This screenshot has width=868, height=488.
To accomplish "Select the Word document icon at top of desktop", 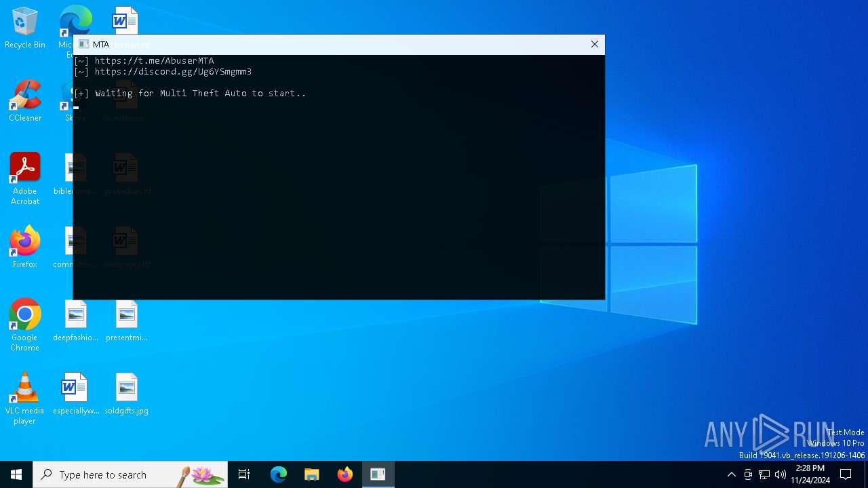I will 125,20.
